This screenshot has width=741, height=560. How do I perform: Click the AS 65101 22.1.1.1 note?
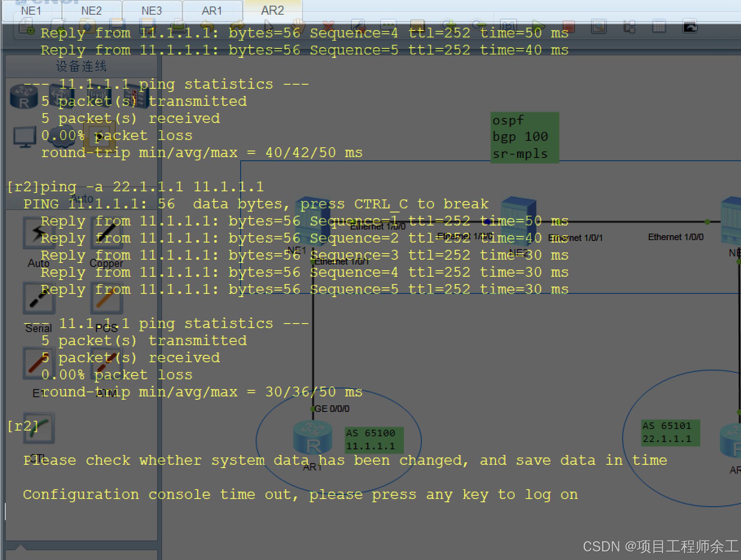[x=671, y=433]
